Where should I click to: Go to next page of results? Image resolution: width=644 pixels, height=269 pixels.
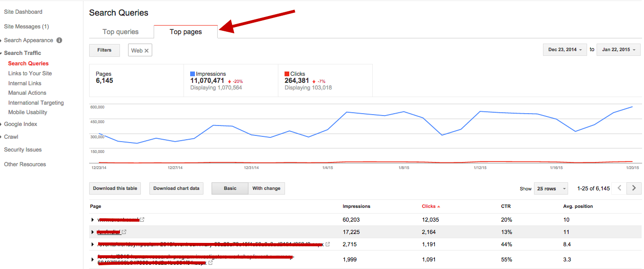point(634,188)
